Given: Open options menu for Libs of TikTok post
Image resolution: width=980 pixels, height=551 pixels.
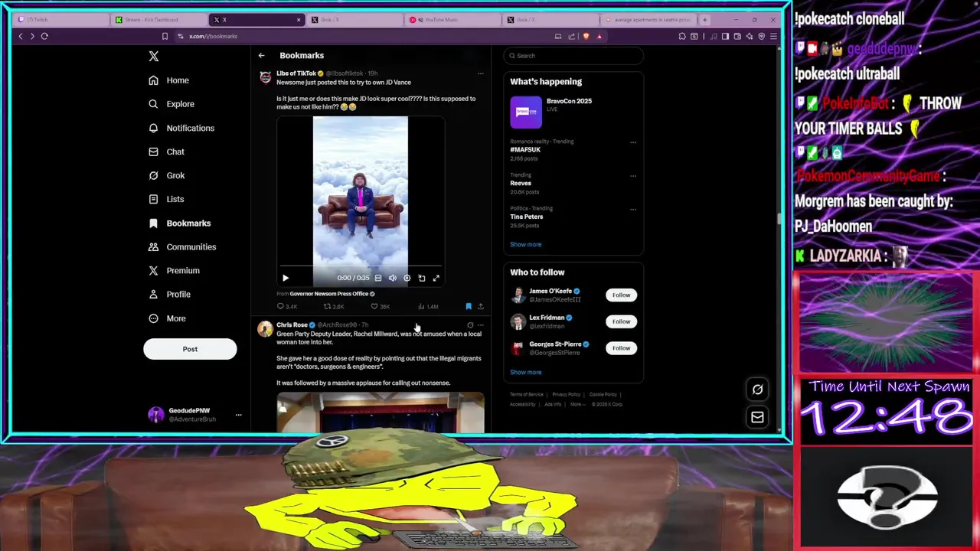Looking at the screenshot, I should point(480,73).
